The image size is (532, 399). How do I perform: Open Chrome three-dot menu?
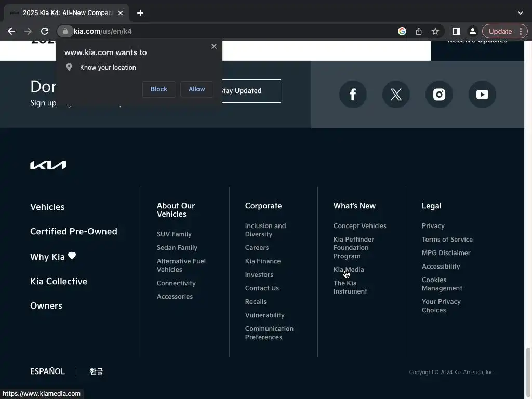tap(521, 31)
